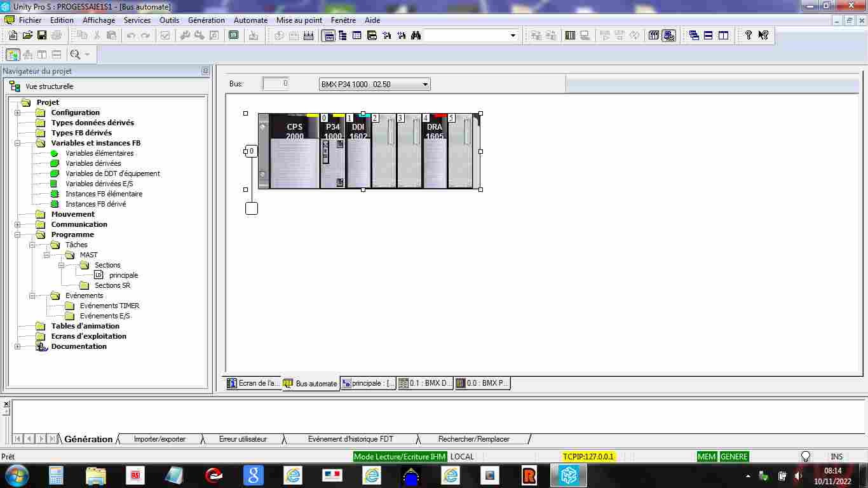The image size is (868, 488).
Task: Expand the Configuration tree node
Action: click(18, 112)
